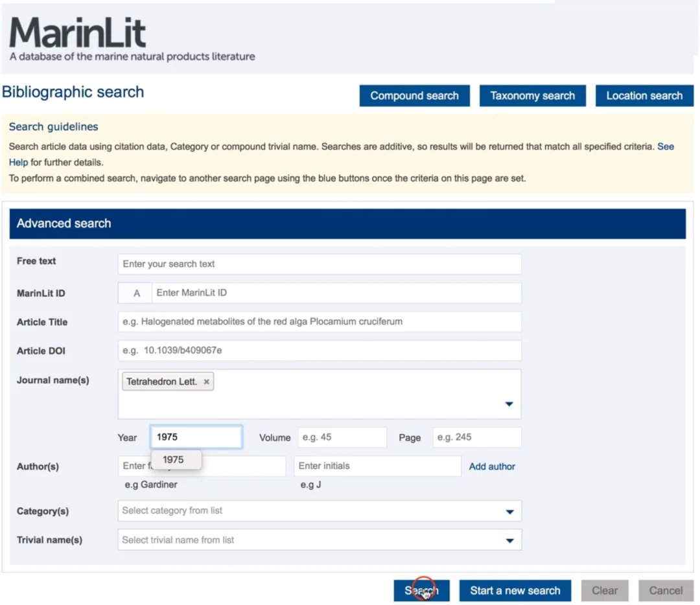
Task: Choose the 1975 autocomplete suggestion
Action: [176, 459]
